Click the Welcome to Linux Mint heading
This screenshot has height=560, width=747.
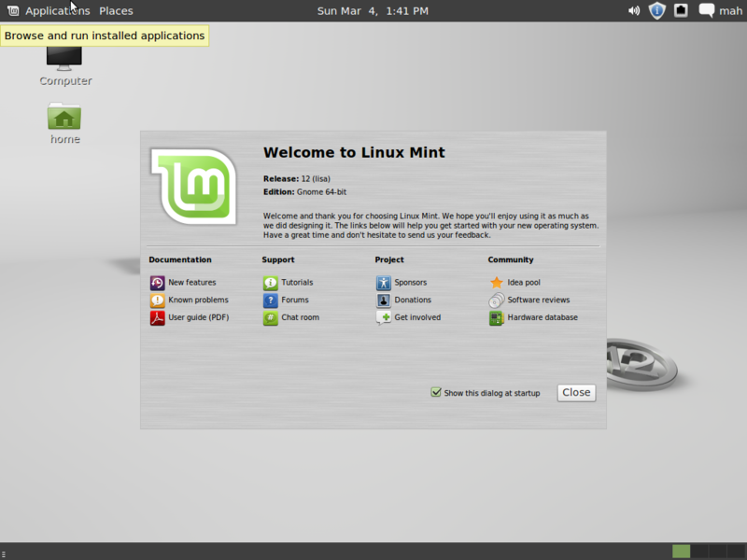[354, 152]
